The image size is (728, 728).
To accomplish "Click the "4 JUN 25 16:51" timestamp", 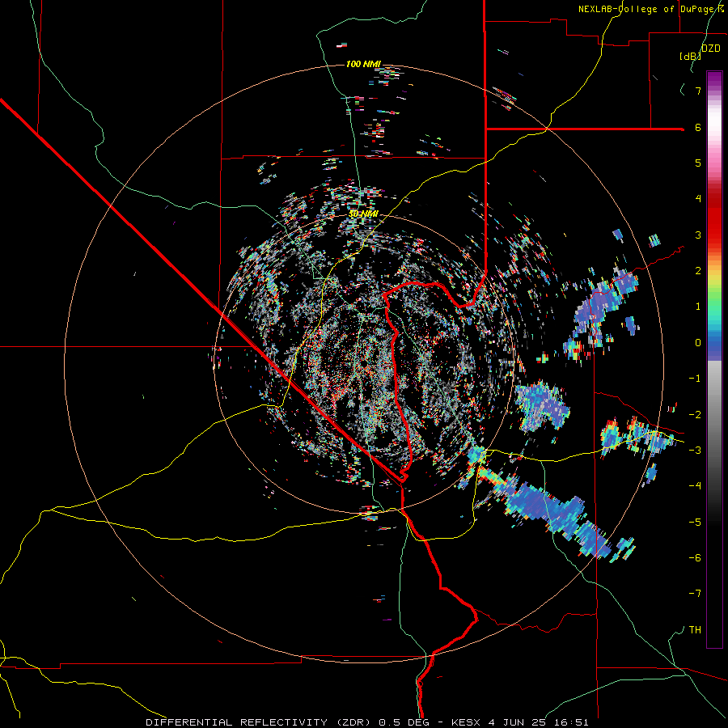I will (539, 722).
